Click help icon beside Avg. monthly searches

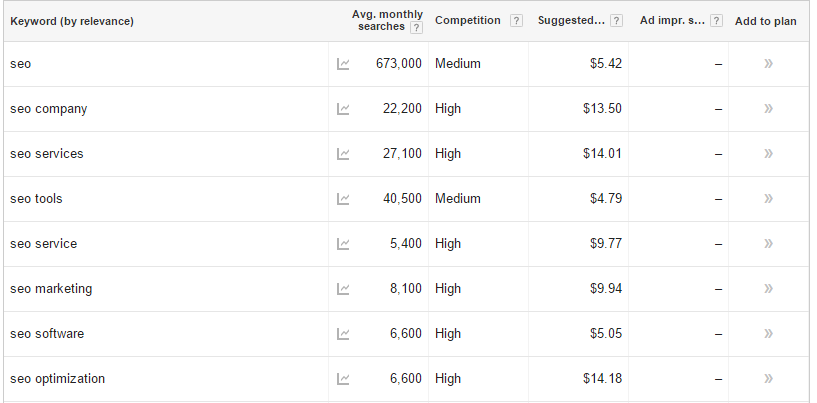[x=416, y=28]
